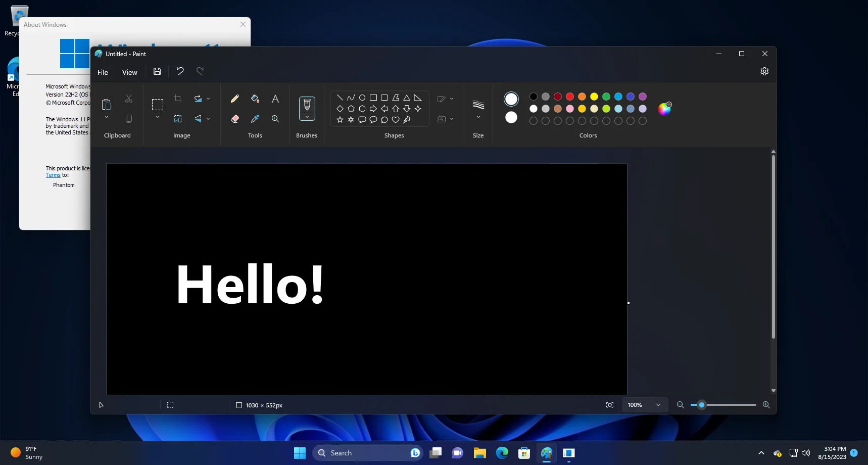Click the Save icon
This screenshot has width=868, height=465.
tap(157, 72)
